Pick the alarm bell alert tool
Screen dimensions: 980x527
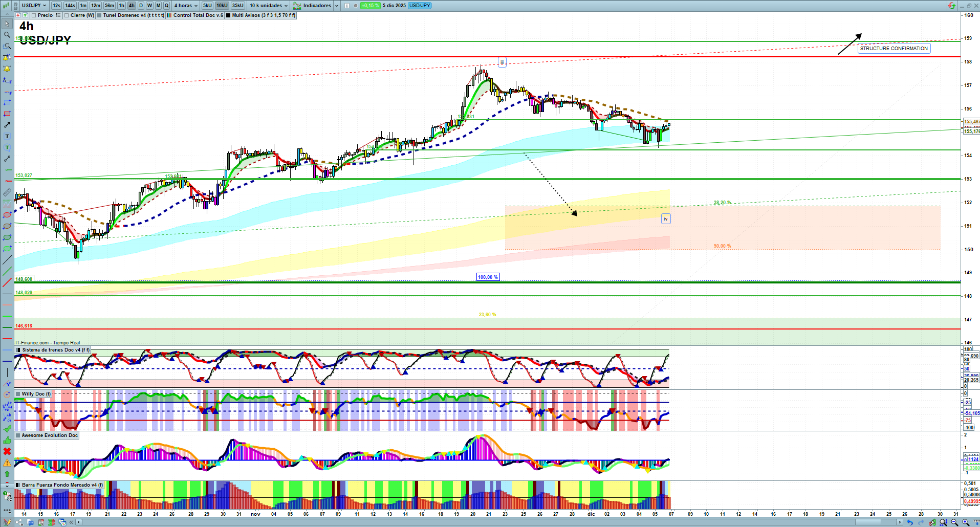coord(7,69)
